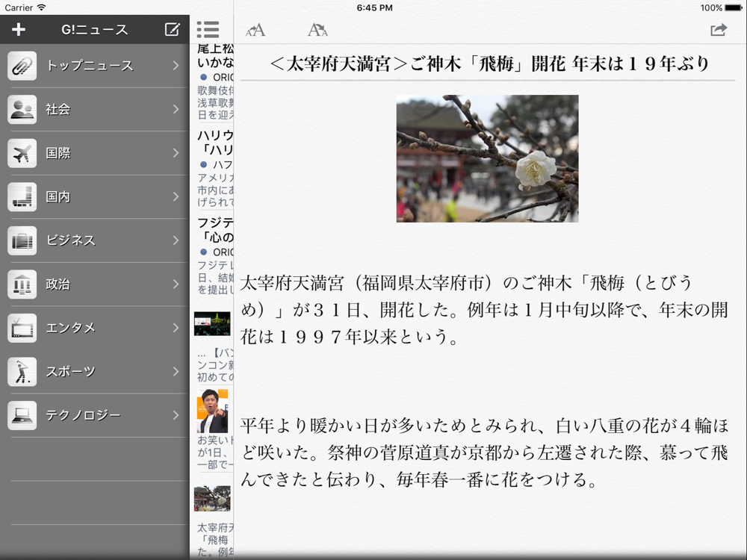747x560 pixels.
Task: Increase article font size
Action: tap(318, 31)
